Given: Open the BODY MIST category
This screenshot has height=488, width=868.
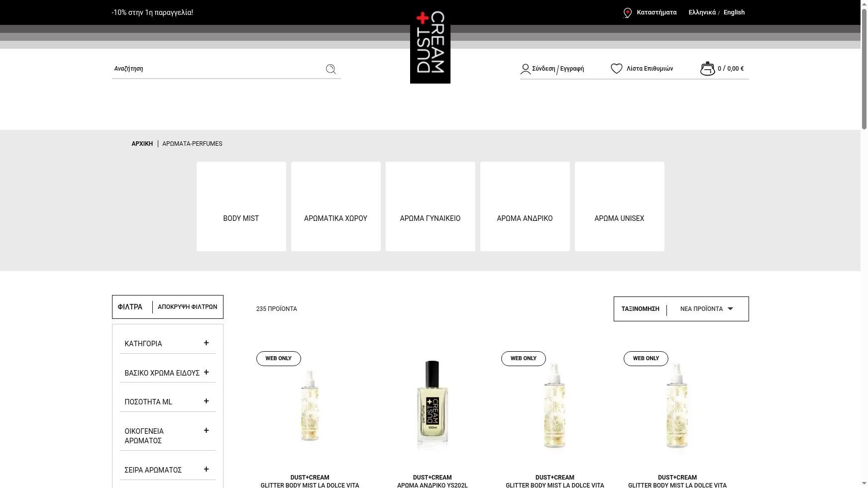Looking at the screenshot, I should coord(241,206).
